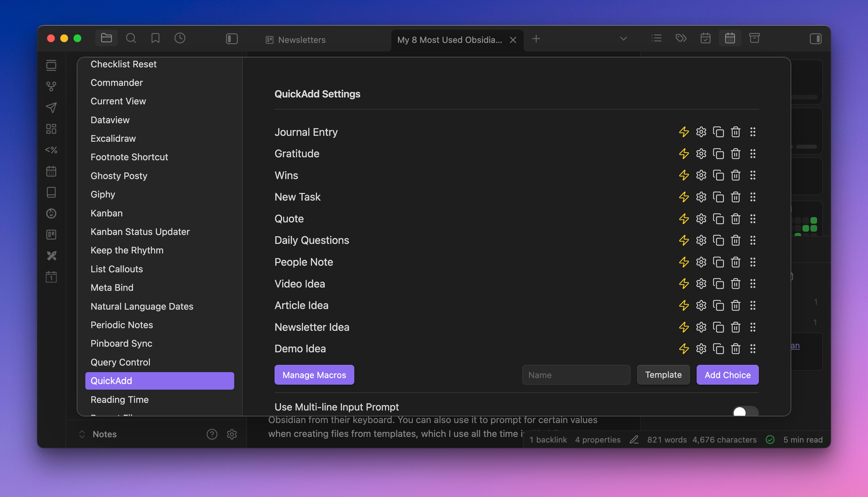The image size is (868, 497).
Task: Open Periodic Notes in settings sidebar
Action: [x=122, y=325]
